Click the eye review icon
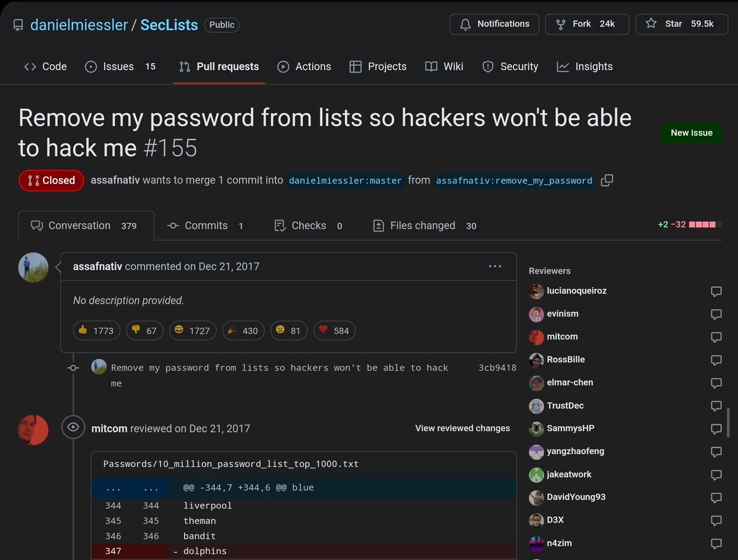This screenshot has height=560, width=738. [x=73, y=427]
